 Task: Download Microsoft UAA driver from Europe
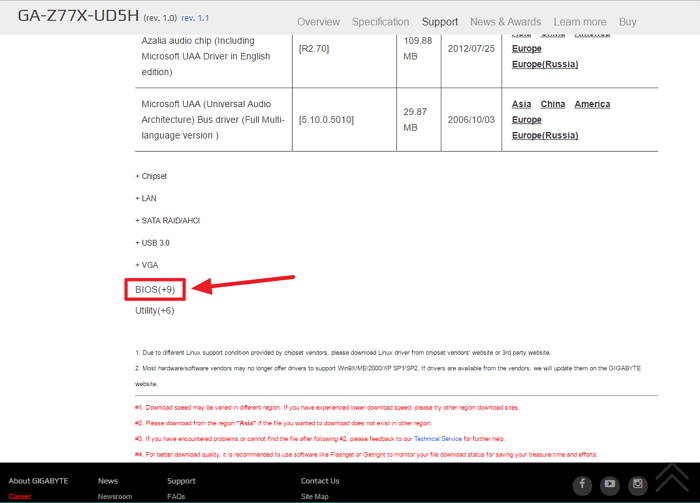point(527,120)
